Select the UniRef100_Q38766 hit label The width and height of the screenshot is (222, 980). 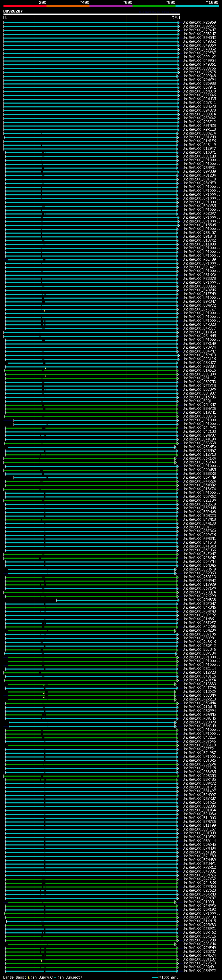[199, 68]
